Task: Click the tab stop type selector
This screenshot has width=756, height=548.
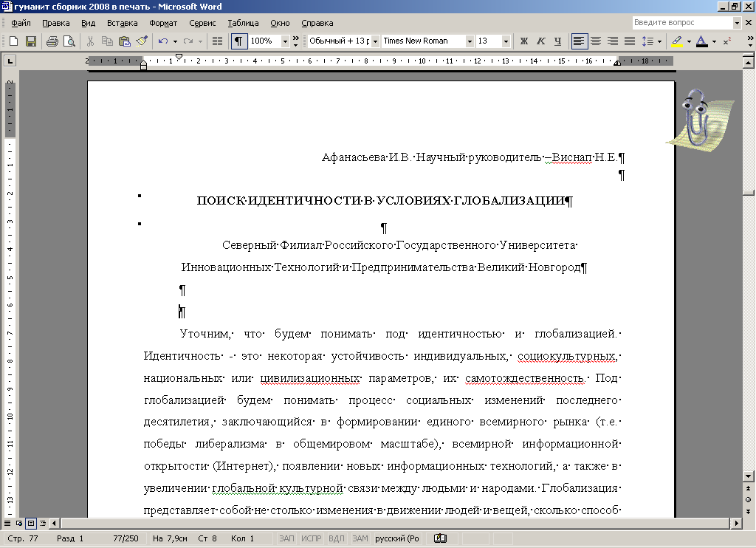Action: click(10, 61)
